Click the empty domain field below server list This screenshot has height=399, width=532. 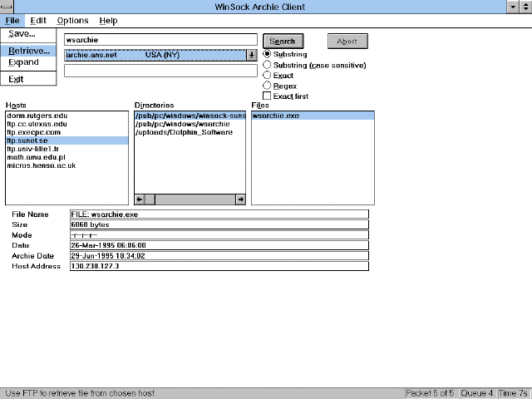pos(160,71)
